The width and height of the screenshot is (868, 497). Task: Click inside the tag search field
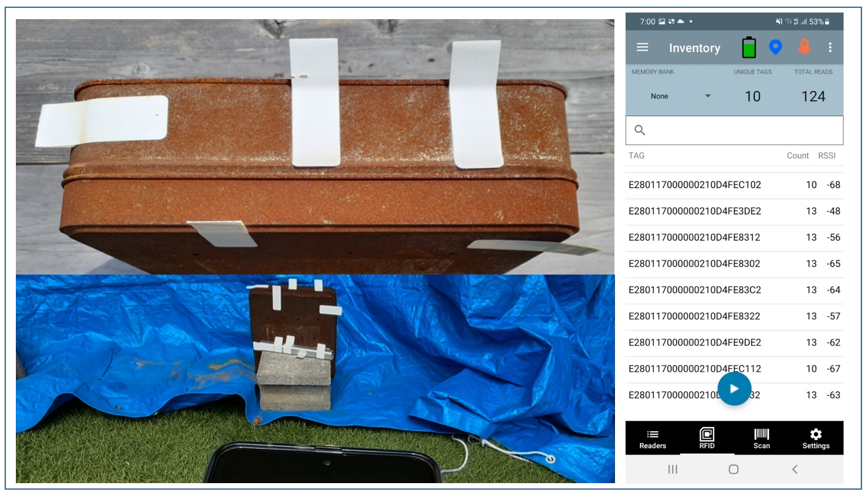coord(740,130)
